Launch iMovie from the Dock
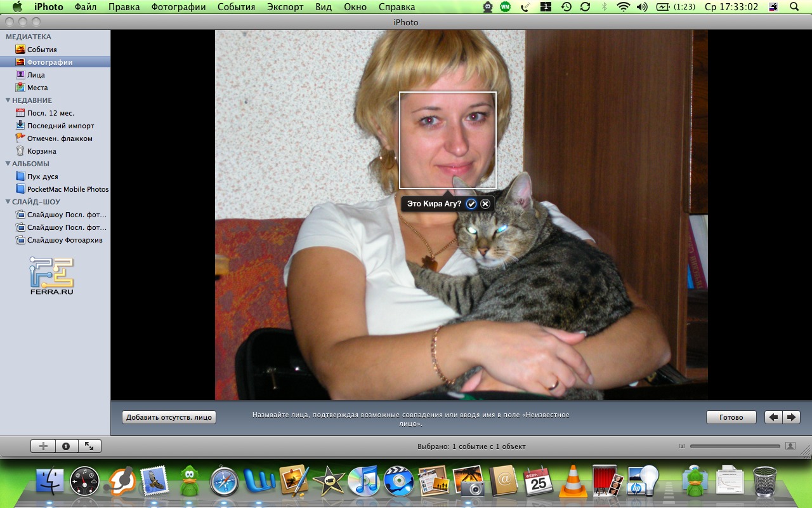 pyautogui.click(x=329, y=481)
